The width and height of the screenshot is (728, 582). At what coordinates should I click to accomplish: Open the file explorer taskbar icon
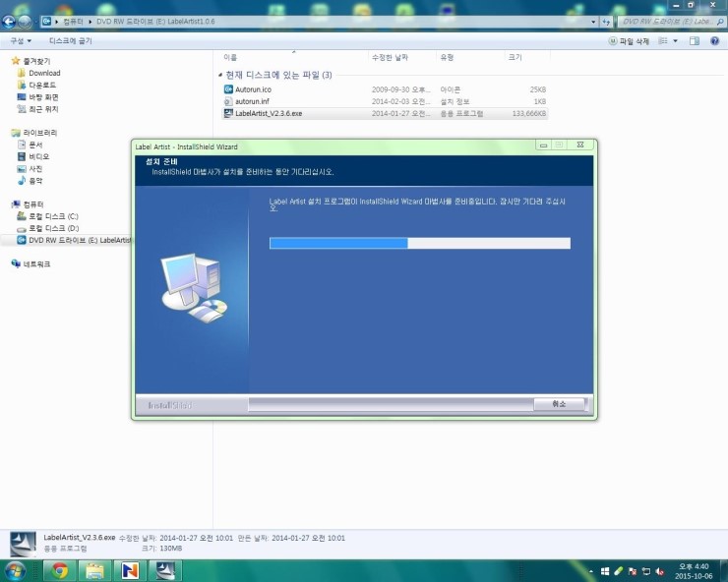94,570
